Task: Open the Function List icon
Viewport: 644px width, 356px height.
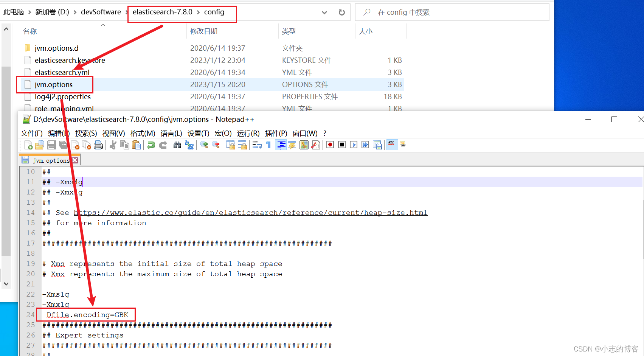Action: [315, 145]
